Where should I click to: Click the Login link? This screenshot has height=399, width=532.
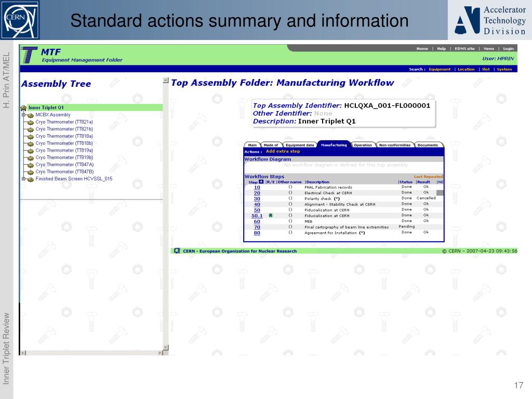click(x=508, y=48)
